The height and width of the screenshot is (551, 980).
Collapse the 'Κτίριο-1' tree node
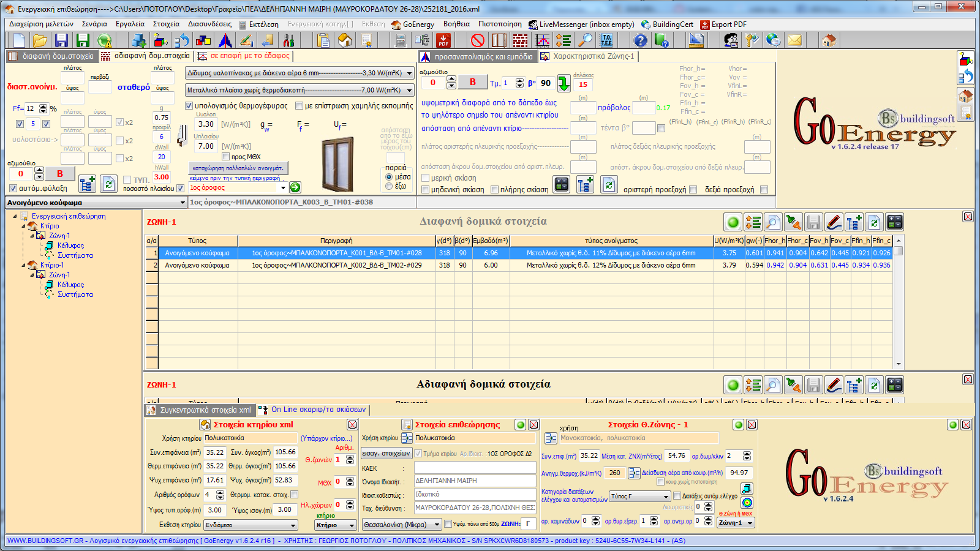tap(24, 265)
